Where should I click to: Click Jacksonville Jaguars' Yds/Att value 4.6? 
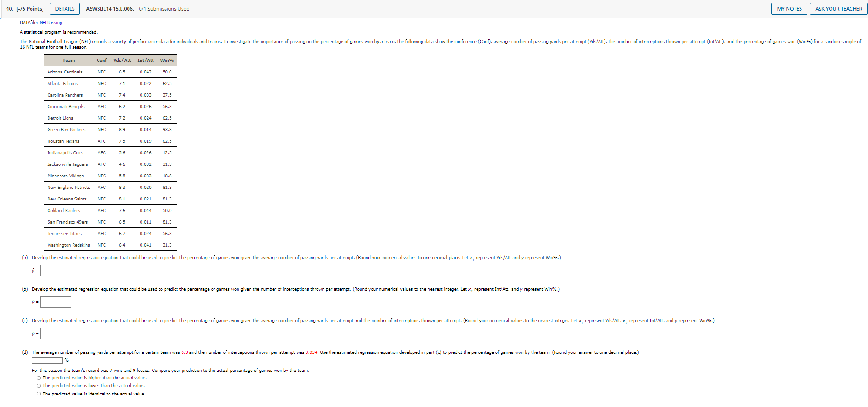click(x=122, y=164)
